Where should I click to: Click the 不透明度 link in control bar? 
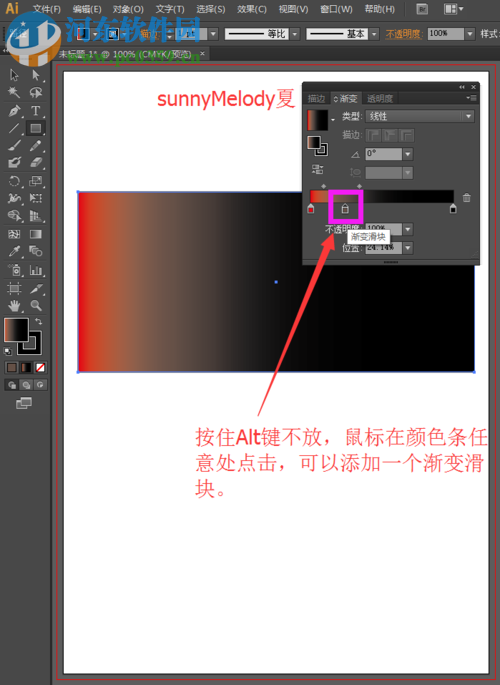point(403,34)
